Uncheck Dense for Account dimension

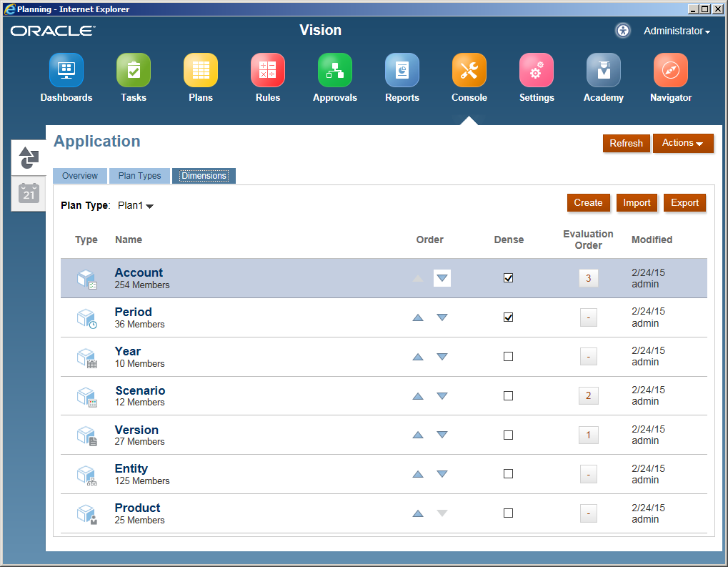(509, 278)
